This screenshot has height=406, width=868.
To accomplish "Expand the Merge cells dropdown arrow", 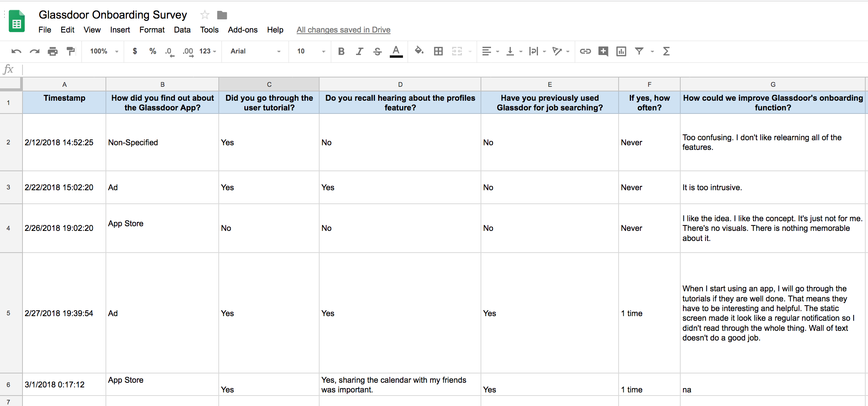I will [x=470, y=52].
